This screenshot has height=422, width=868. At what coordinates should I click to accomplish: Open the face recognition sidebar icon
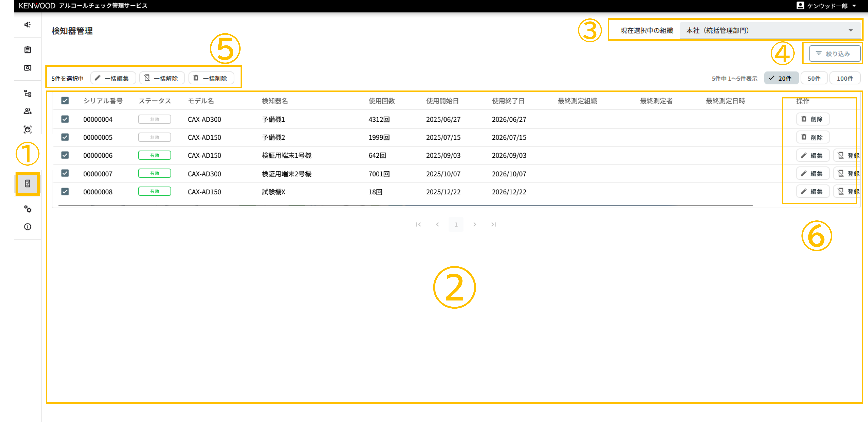pyautogui.click(x=28, y=129)
